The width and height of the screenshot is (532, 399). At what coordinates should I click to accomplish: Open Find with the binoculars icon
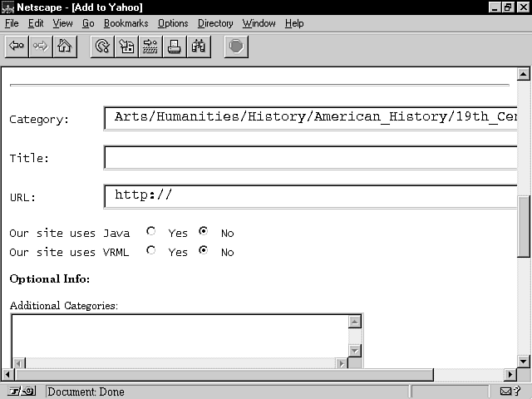point(199,47)
